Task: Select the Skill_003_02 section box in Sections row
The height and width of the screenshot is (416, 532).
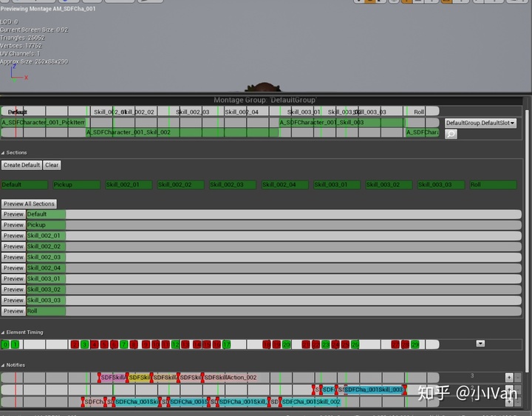Action: coord(389,185)
